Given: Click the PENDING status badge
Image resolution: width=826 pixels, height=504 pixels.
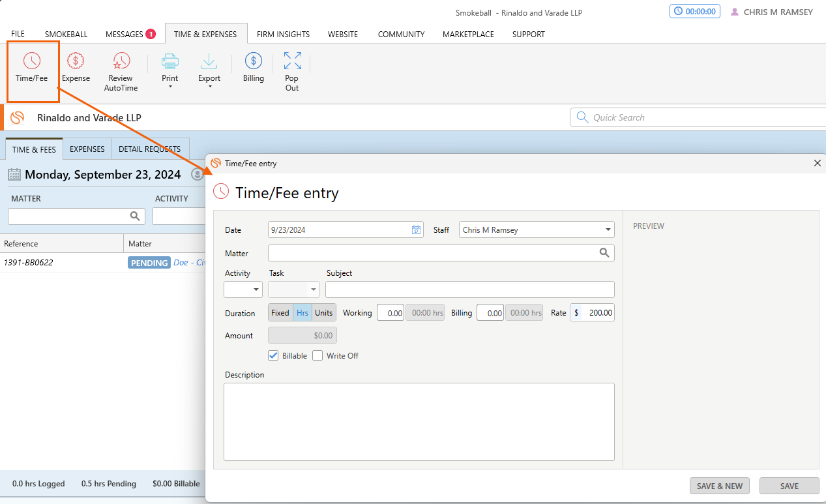Looking at the screenshot, I should (149, 263).
